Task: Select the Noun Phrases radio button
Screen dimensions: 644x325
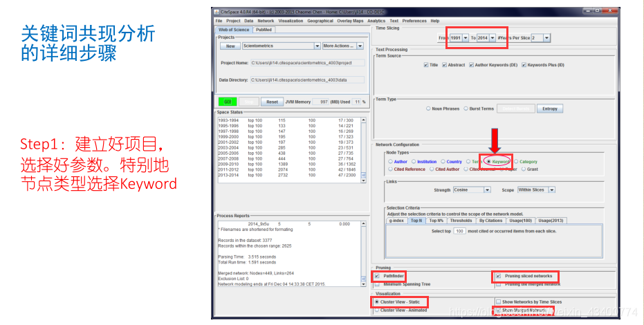Action: coord(428,109)
